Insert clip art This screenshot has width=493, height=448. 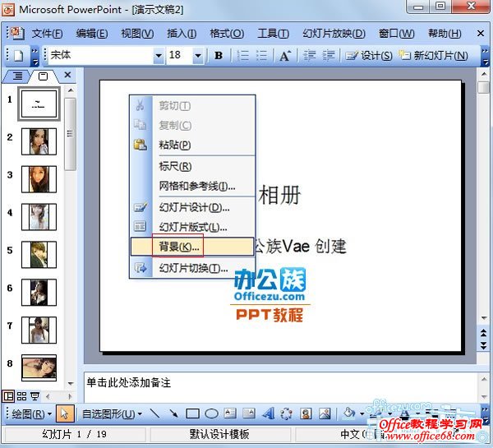(306, 413)
